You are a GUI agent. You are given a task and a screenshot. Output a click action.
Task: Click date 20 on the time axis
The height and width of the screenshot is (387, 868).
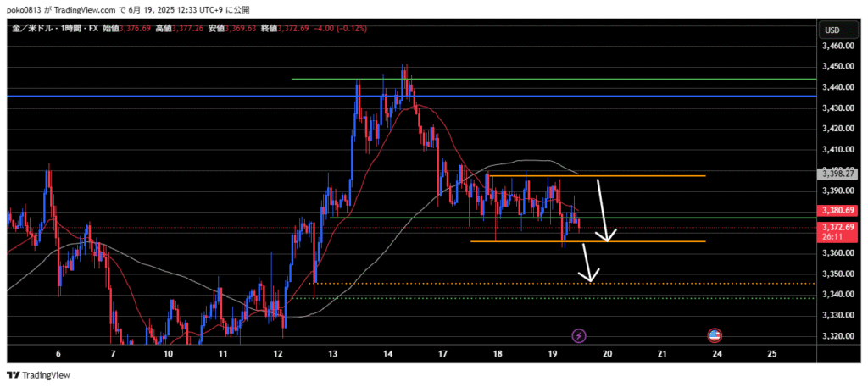[607, 352]
